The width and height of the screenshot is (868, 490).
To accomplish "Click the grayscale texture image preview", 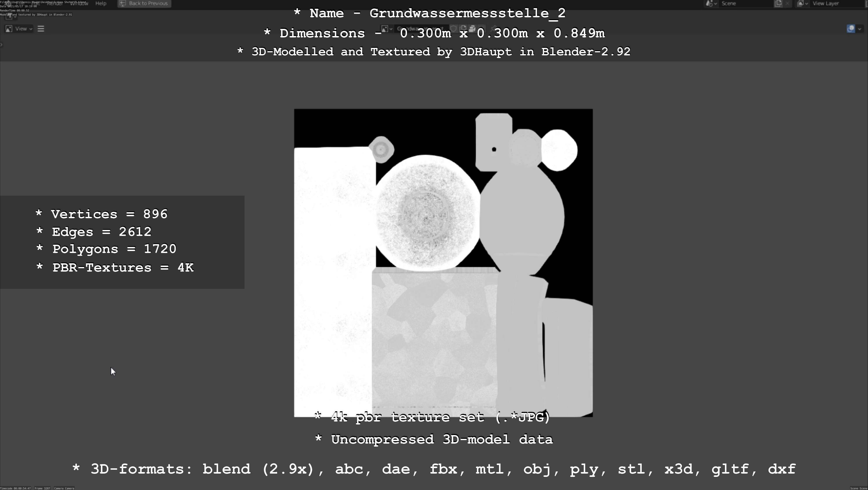I will tap(443, 263).
